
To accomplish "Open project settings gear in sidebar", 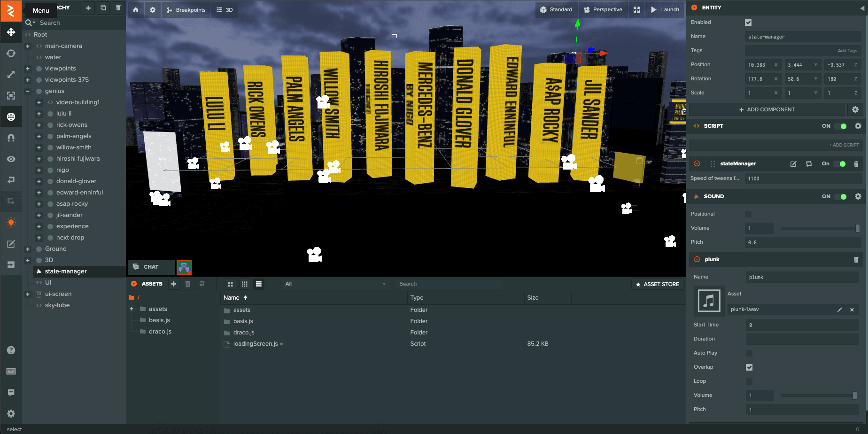I will tap(11, 414).
